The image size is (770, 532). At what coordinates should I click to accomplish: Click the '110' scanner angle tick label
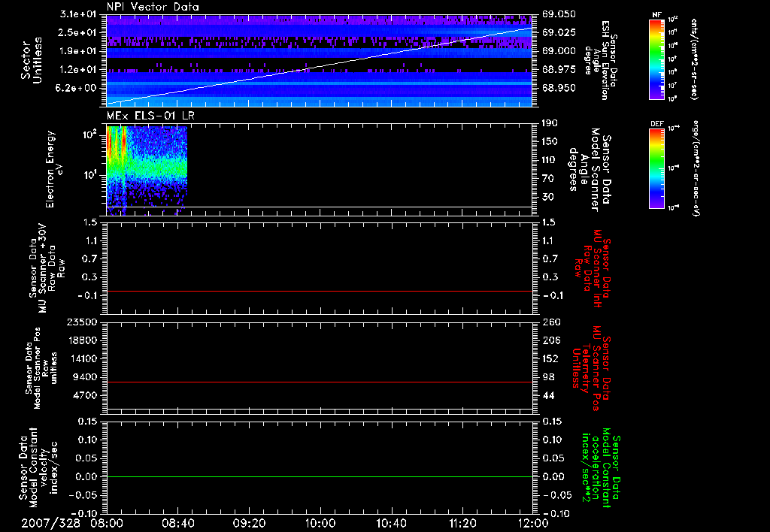[550, 160]
